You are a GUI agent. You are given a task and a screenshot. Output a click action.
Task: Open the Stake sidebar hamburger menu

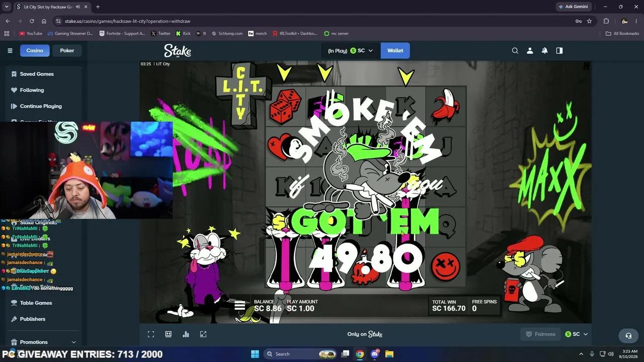pos(10,50)
